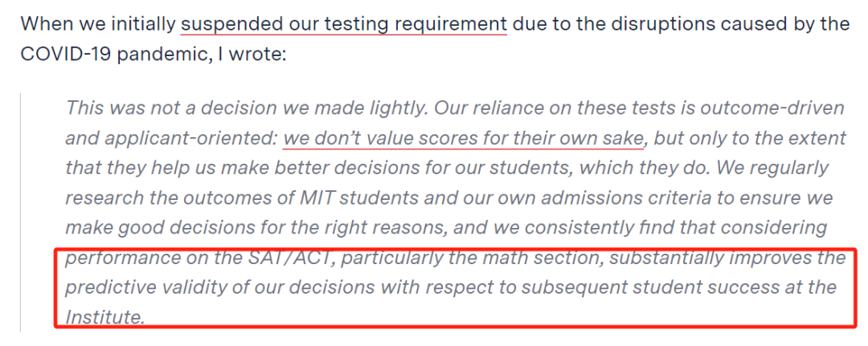
Task: Click the word "Institute." ending the quote
Action: click(x=105, y=317)
